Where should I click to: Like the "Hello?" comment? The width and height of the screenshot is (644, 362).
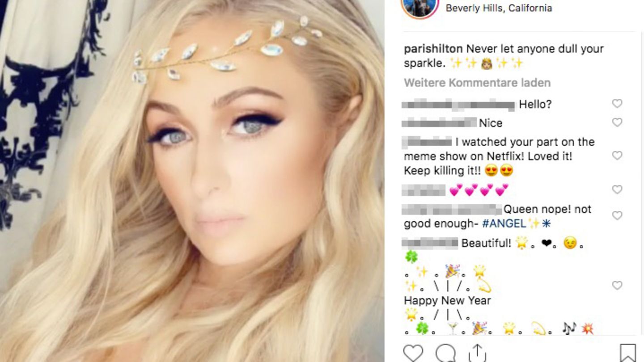point(617,104)
